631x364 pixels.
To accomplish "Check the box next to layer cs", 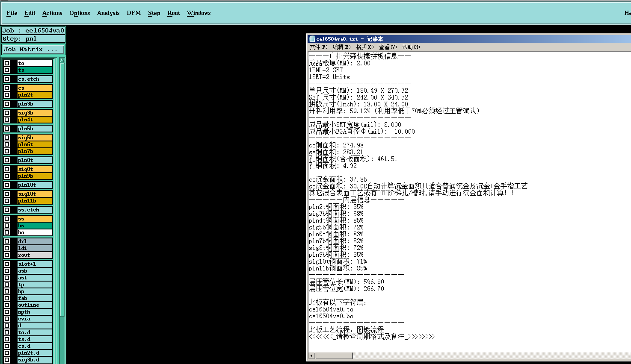I will point(7,88).
